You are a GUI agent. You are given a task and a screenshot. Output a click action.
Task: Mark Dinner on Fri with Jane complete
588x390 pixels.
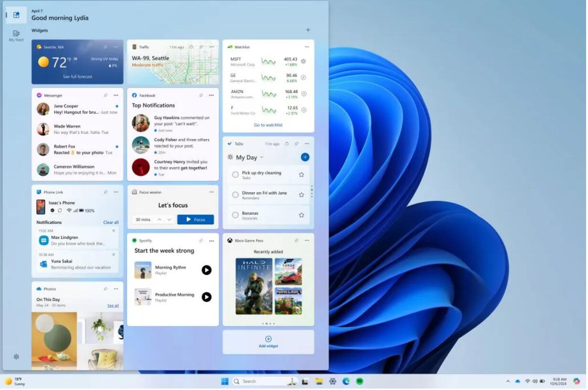click(x=236, y=195)
